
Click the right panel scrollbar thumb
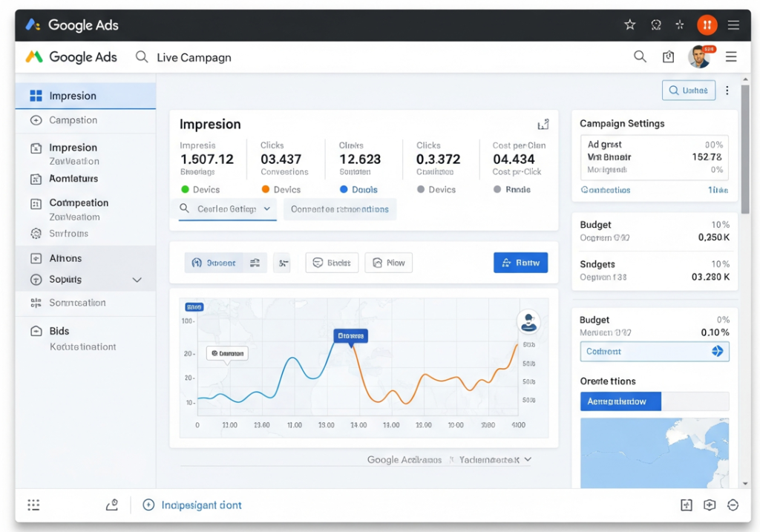[x=745, y=150]
